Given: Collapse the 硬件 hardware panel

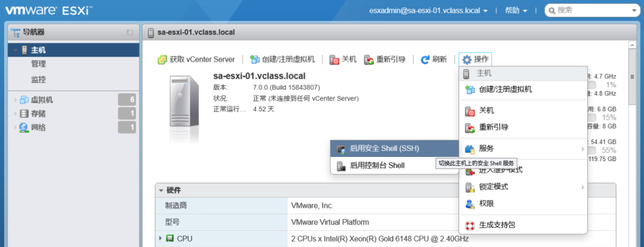Looking at the screenshot, I should tap(160, 190).
